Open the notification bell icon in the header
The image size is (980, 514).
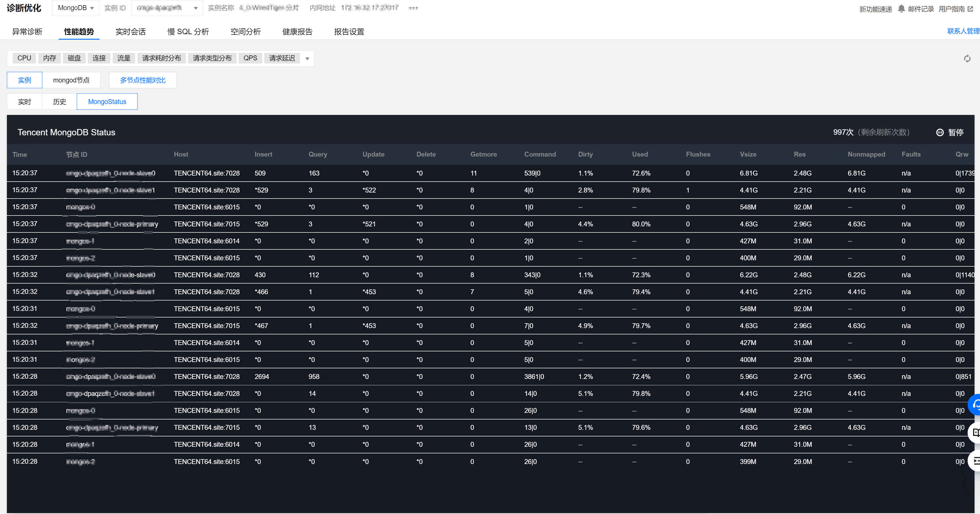click(901, 8)
